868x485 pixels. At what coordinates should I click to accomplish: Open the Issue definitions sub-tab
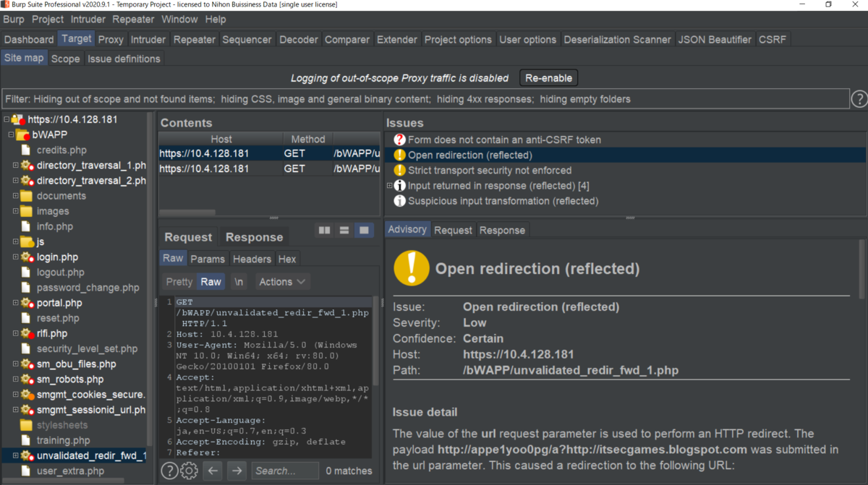[124, 59]
